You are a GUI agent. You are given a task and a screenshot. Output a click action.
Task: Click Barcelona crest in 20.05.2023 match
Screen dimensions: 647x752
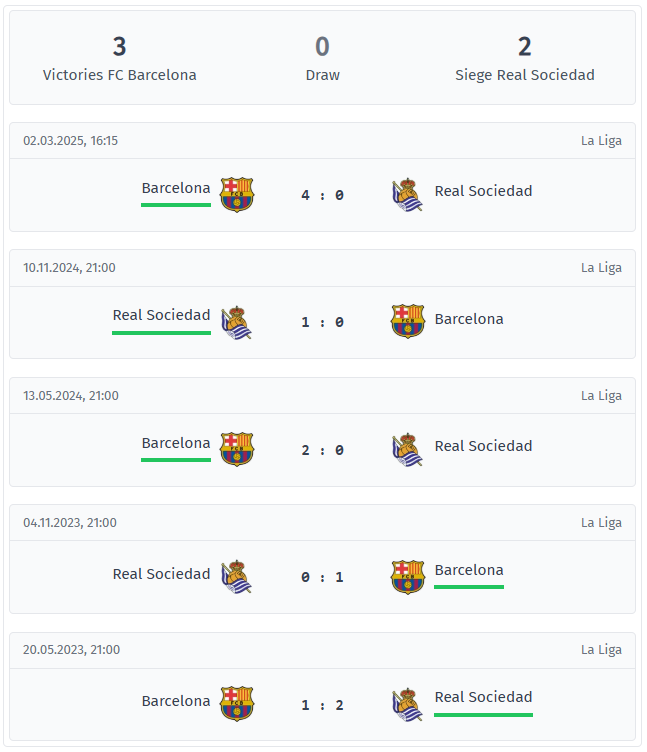click(x=237, y=704)
